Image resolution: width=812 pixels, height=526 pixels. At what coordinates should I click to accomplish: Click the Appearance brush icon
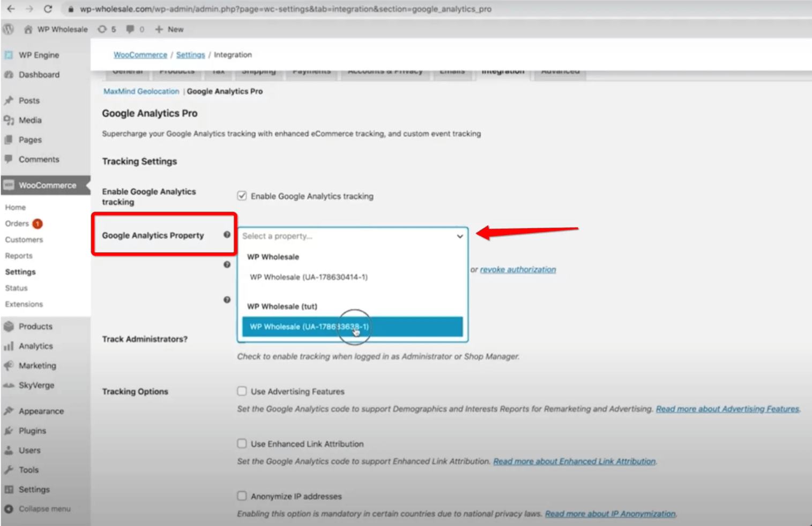(9, 411)
